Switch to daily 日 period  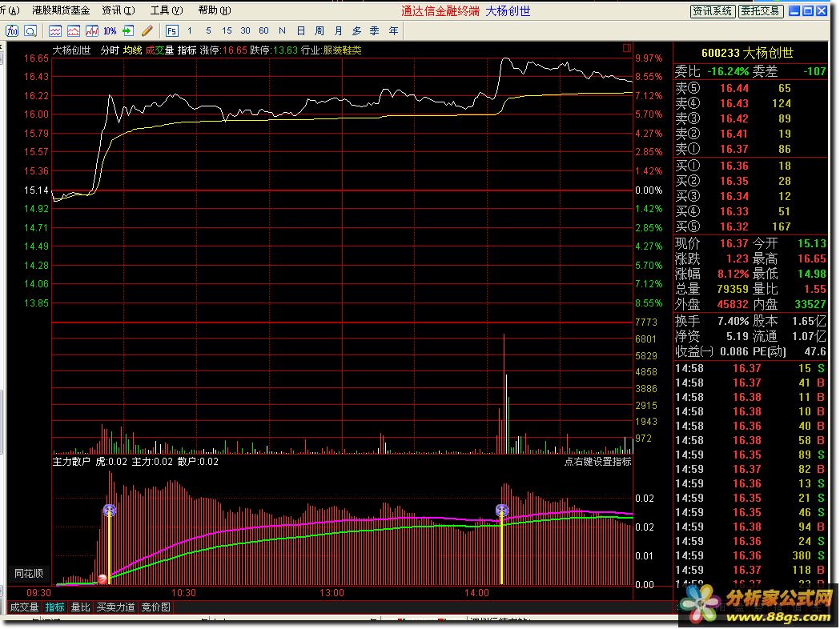(301, 31)
